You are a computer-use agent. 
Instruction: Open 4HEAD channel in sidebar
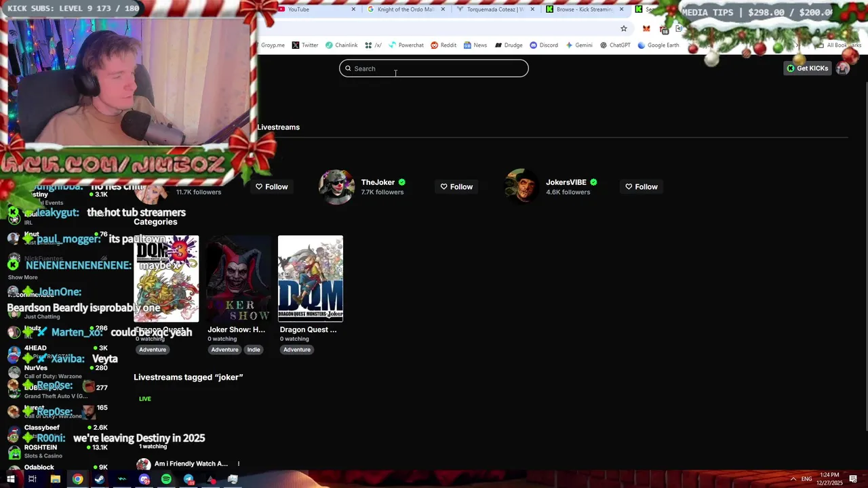58,352
